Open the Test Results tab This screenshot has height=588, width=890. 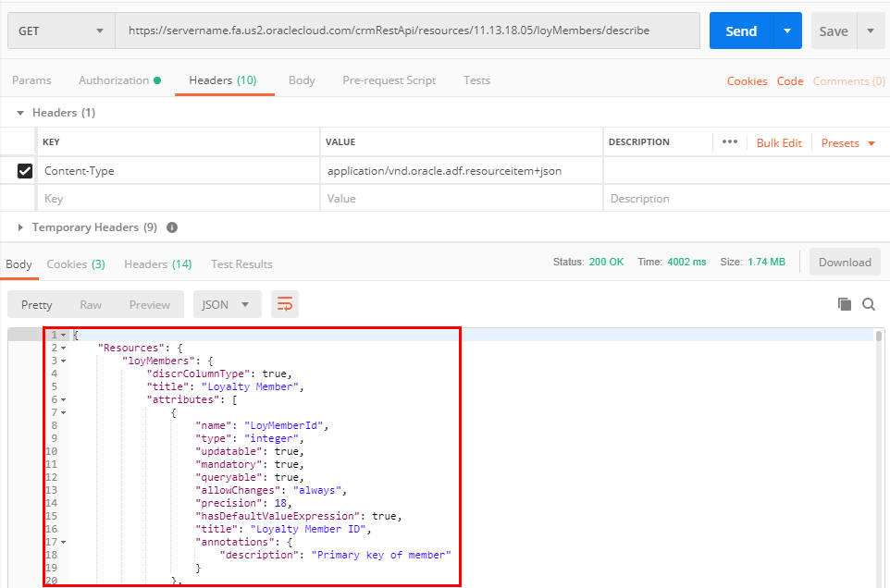pyautogui.click(x=241, y=263)
